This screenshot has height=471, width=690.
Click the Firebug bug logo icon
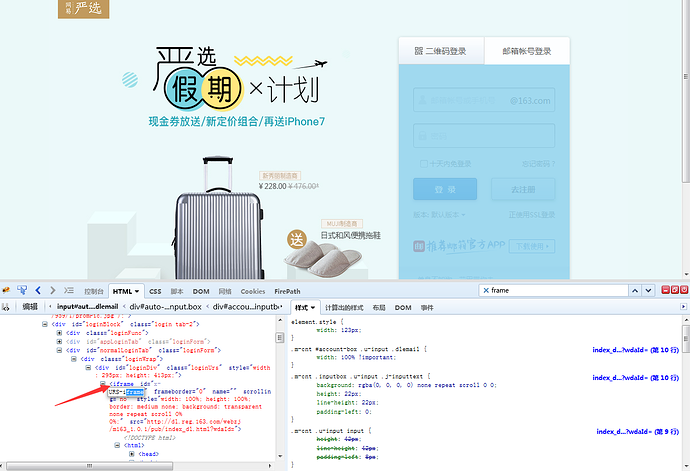[6, 291]
